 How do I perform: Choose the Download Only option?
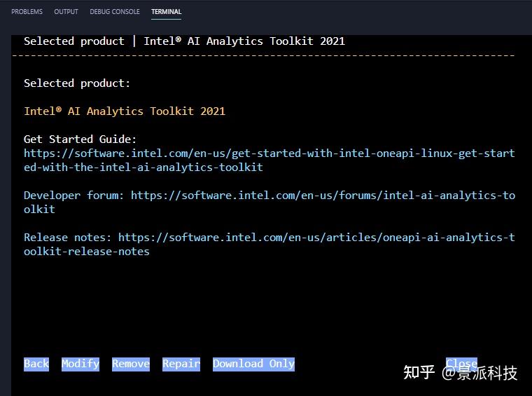[x=253, y=364]
